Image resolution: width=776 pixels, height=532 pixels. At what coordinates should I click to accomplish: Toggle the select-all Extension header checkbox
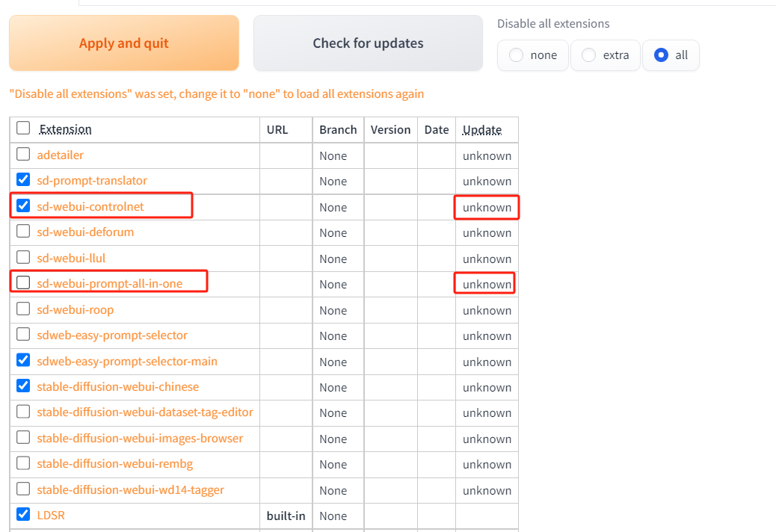[x=23, y=129]
